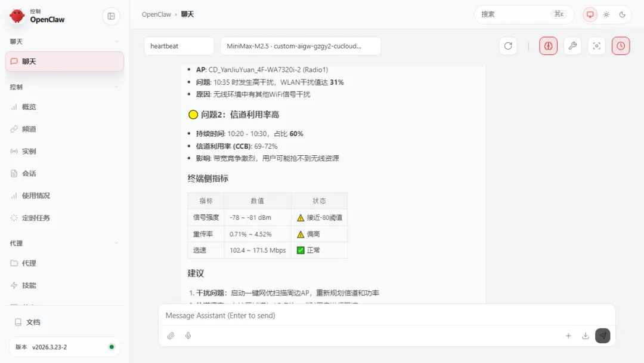The height and width of the screenshot is (363, 644).
Task: Click the -78 ~ -81 dBm value
Action: pyautogui.click(x=250, y=217)
